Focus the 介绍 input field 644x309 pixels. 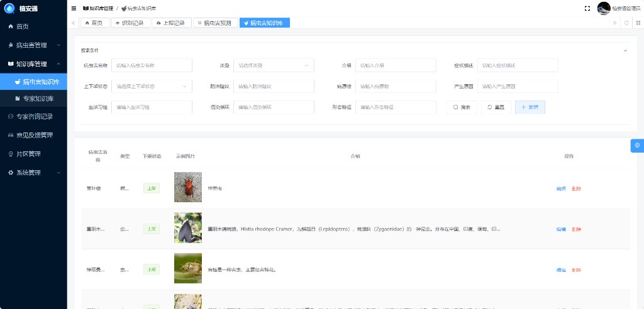point(396,65)
